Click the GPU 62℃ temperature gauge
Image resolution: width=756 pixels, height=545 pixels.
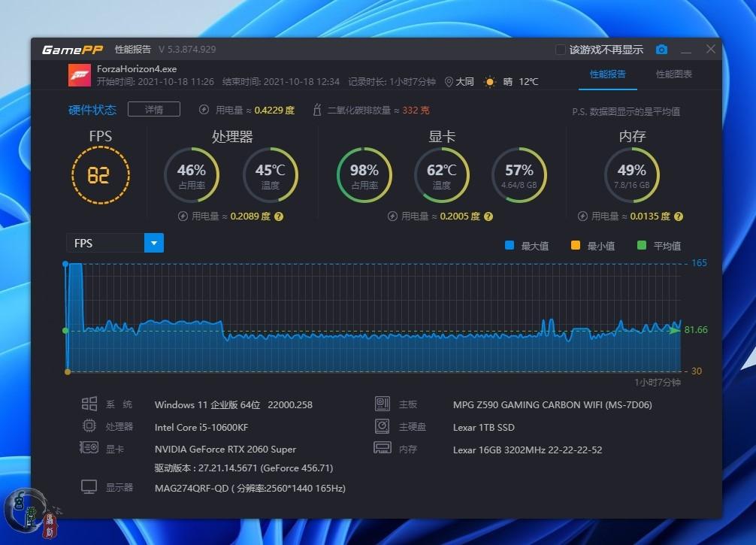pyautogui.click(x=442, y=175)
